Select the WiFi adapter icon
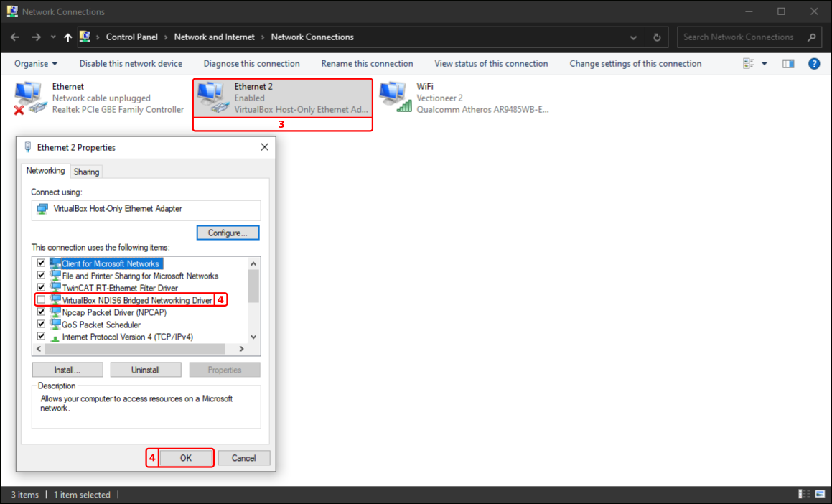Image resolution: width=832 pixels, height=504 pixels. coord(396,97)
